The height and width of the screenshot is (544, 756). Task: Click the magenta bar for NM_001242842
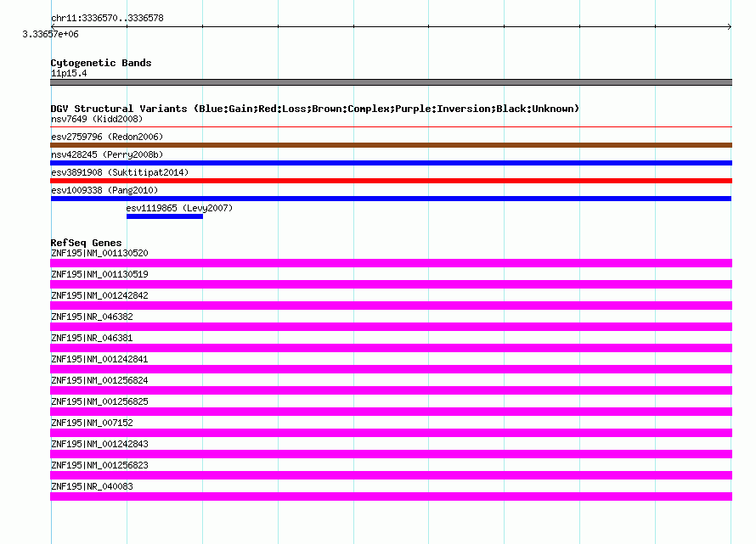point(391,306)
